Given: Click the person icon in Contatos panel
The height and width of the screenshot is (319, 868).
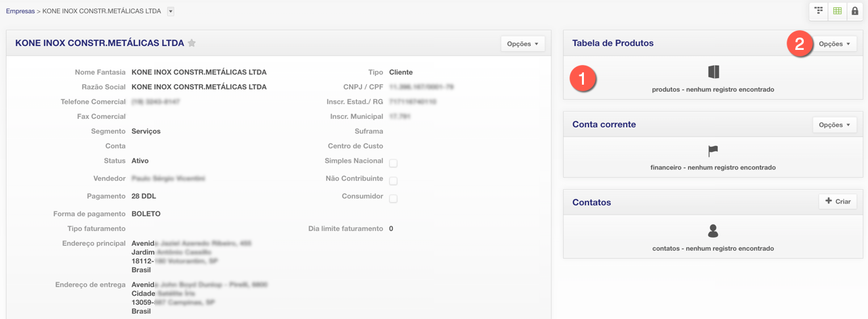Looking at the screenshot, I should pos(713,231).
